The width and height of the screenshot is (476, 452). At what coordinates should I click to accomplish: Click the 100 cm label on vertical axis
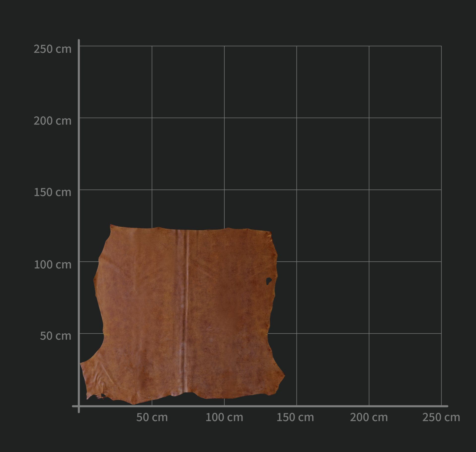[52, 264]
